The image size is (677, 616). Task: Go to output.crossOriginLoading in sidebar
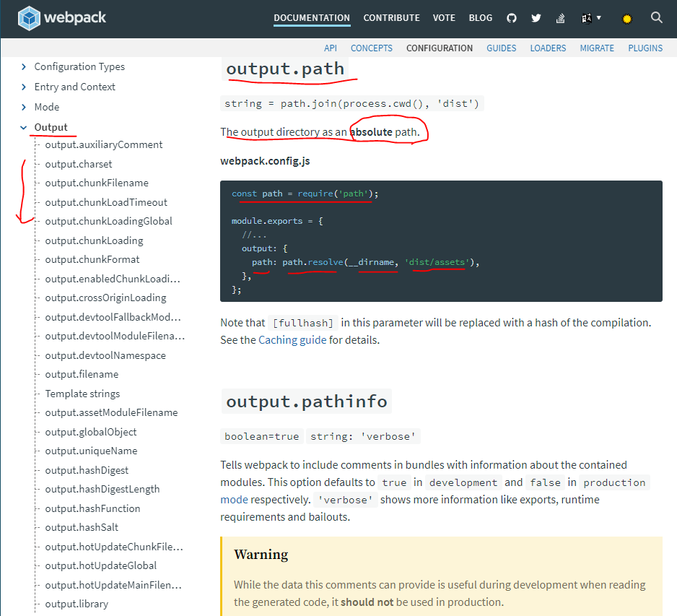[105, 298]
